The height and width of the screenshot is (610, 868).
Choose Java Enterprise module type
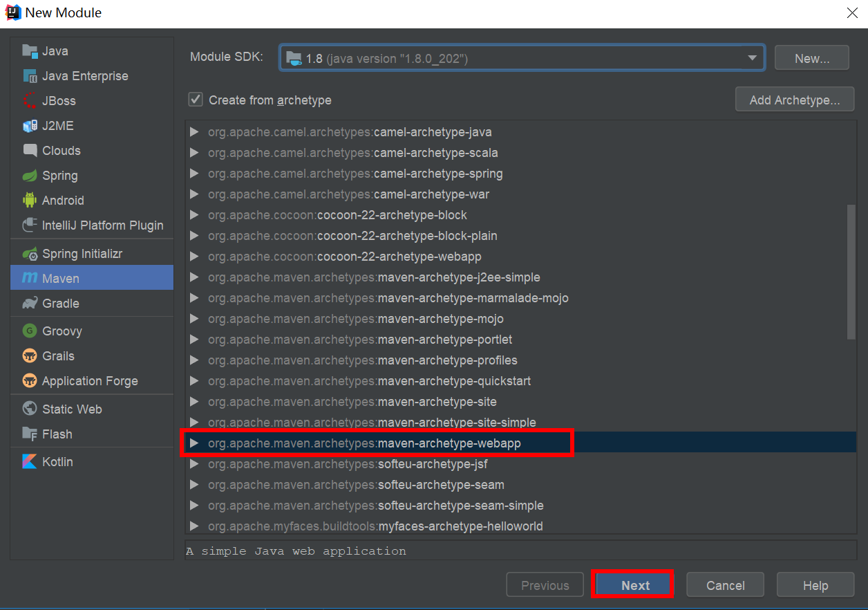pos(92,76)
